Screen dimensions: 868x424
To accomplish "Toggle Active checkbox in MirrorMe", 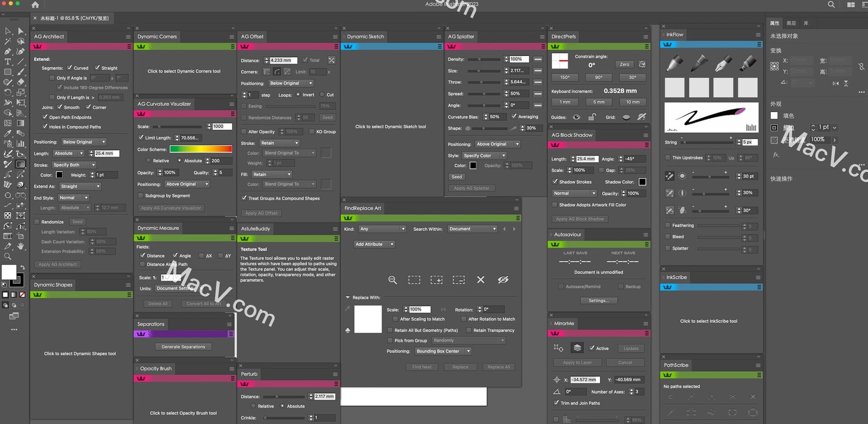I will click(592, 348).
